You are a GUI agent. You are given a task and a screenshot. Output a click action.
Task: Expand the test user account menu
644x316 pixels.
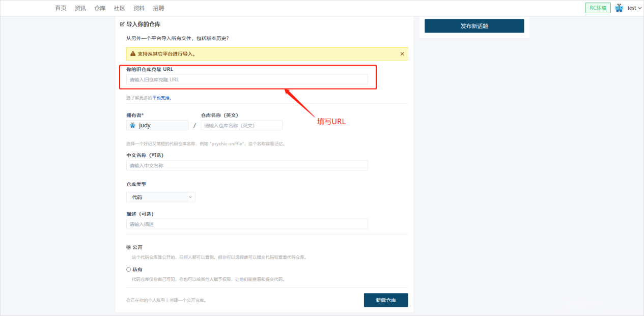coord(634,8)
